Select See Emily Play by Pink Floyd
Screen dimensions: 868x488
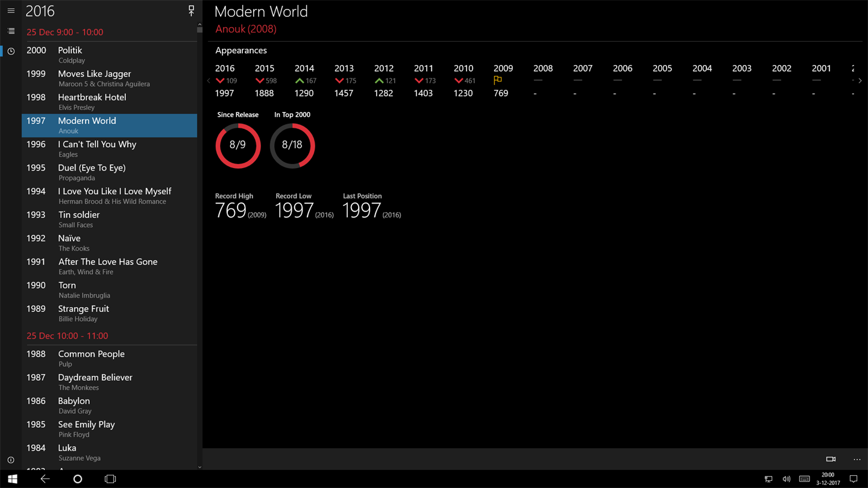(109, 429)
